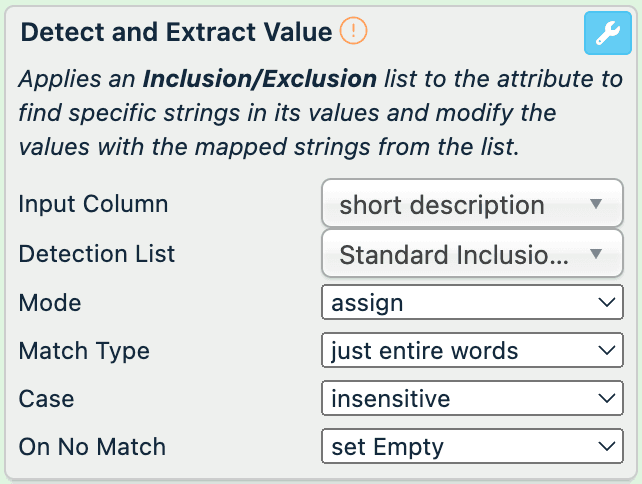Open the Case dropdown showing insensitive
The width and height of the screenshot is (642, 484).
pyautogui.click(x=472, y=399)
